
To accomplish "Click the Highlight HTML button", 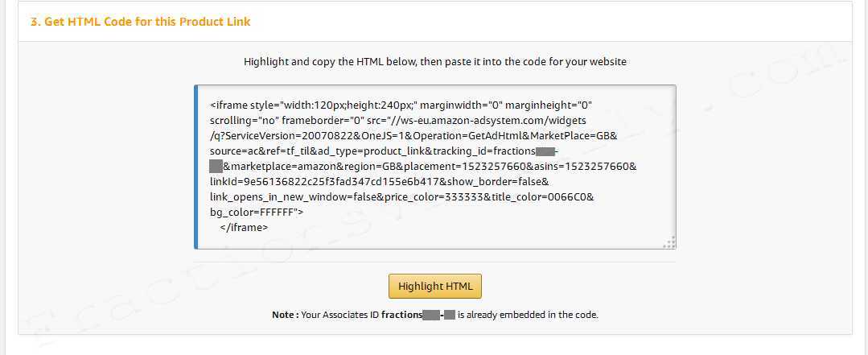I will point(435,287).
